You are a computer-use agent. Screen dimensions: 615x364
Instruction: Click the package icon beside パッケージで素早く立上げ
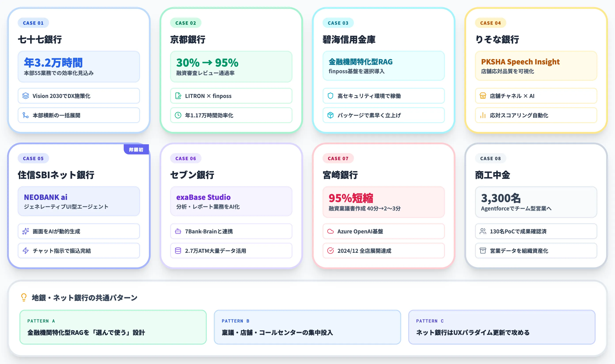tap(331, 115)
